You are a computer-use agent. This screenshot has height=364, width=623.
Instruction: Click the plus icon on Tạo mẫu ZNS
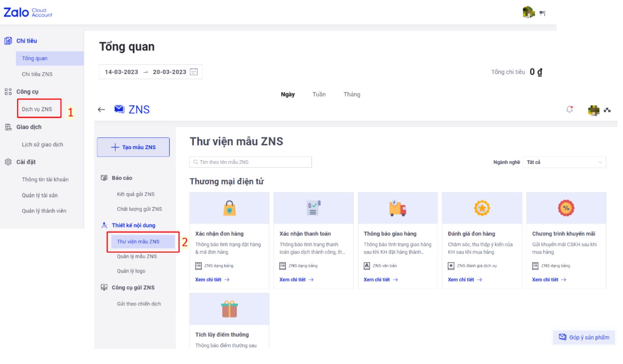point(115,147)
